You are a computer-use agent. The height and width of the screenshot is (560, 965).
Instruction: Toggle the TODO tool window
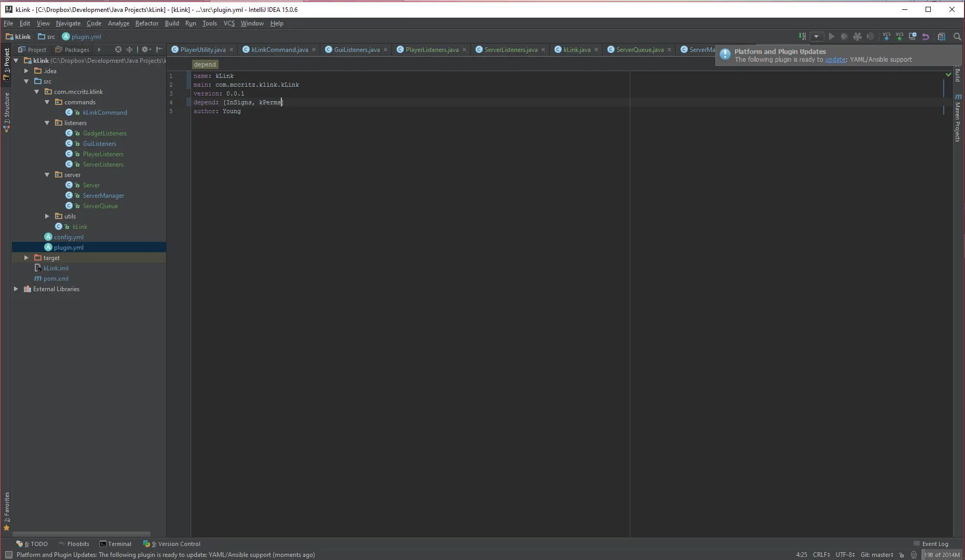[32, 544]
